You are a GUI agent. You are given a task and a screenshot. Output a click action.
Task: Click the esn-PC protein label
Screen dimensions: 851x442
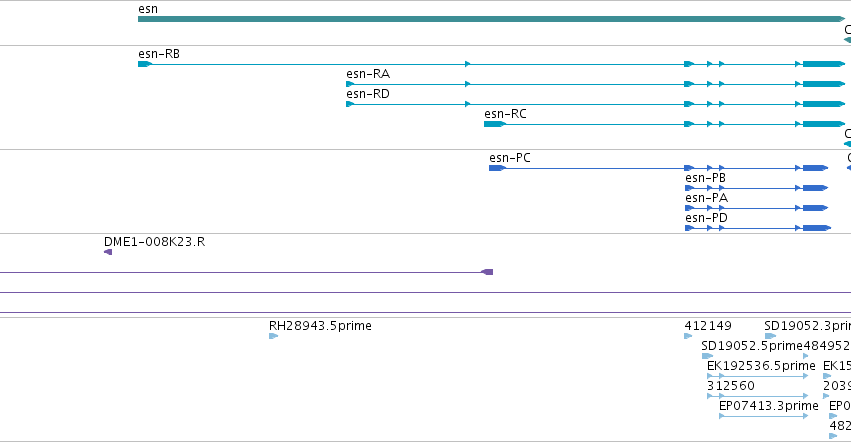(509, 158)
